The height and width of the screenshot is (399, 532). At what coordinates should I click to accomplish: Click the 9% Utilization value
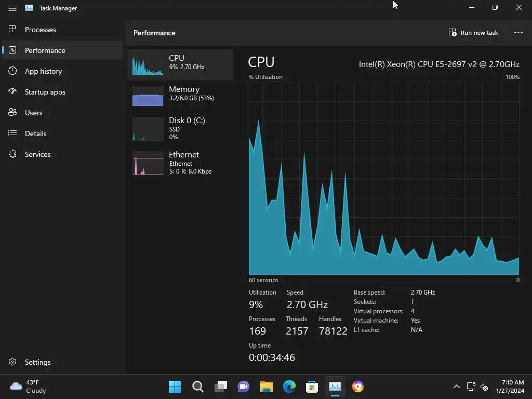coord(256,304)
